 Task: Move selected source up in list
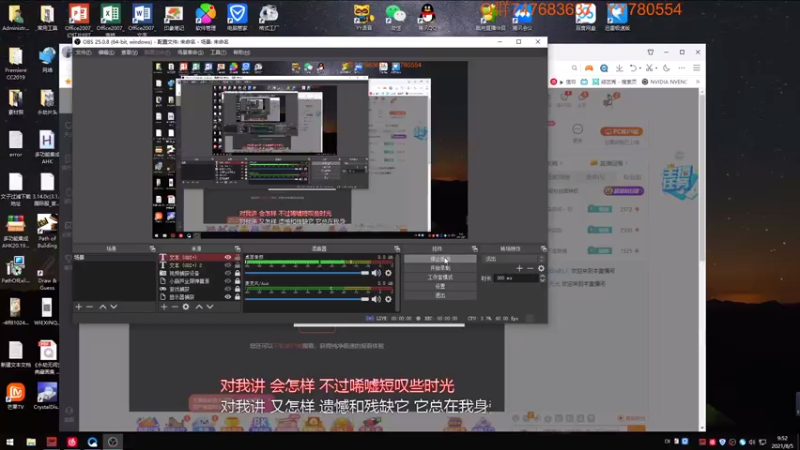point(199,307)
